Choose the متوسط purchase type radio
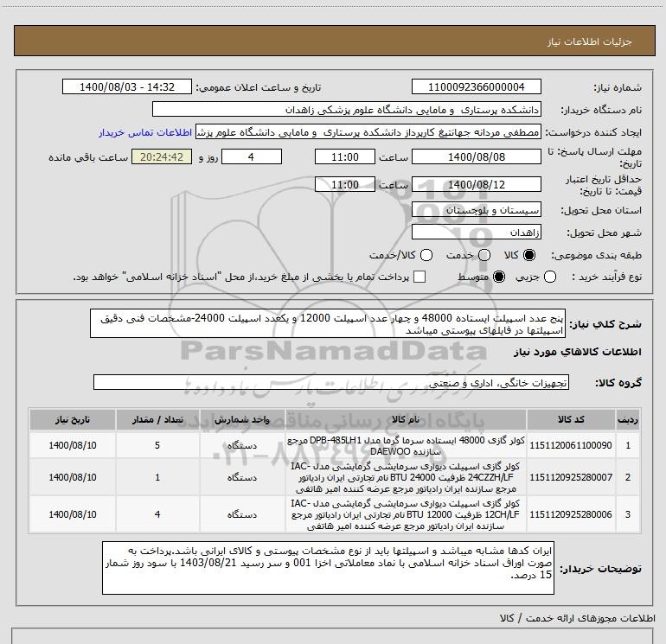Viewport: 666px width, 644px height. (x=499, y=277)
